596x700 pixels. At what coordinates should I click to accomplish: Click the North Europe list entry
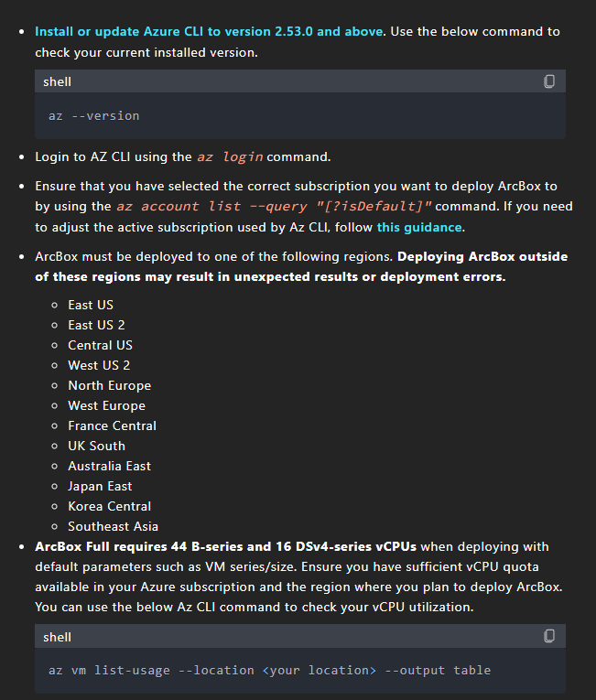click(x=109, y=385)
